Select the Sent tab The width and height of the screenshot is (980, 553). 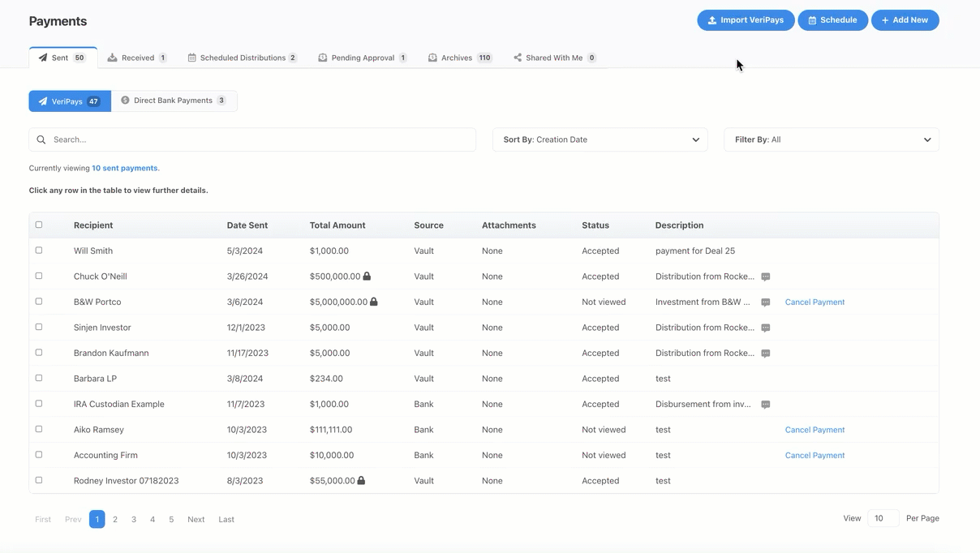[x=62, y=58]
